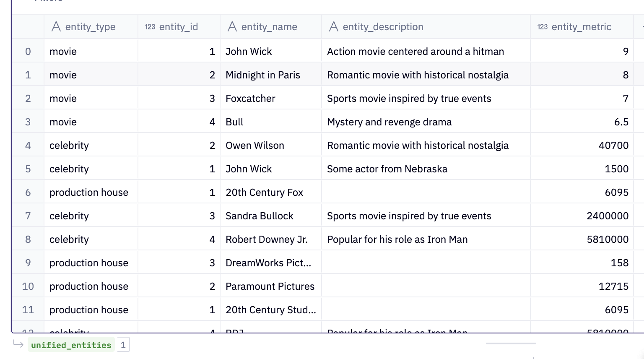Click the count badge next to unified_entities
This screenshot has width=644, height=359.
click(123, 345)
